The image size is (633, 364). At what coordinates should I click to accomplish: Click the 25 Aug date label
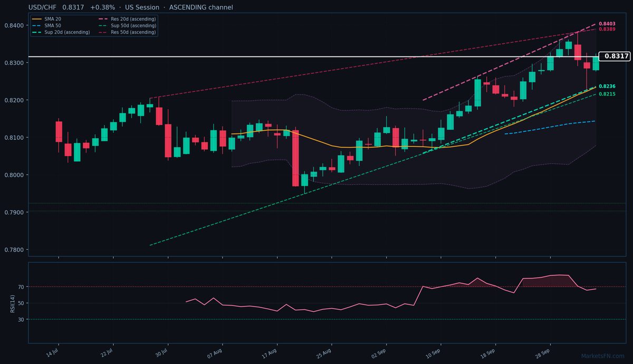[x=324, y=353]
